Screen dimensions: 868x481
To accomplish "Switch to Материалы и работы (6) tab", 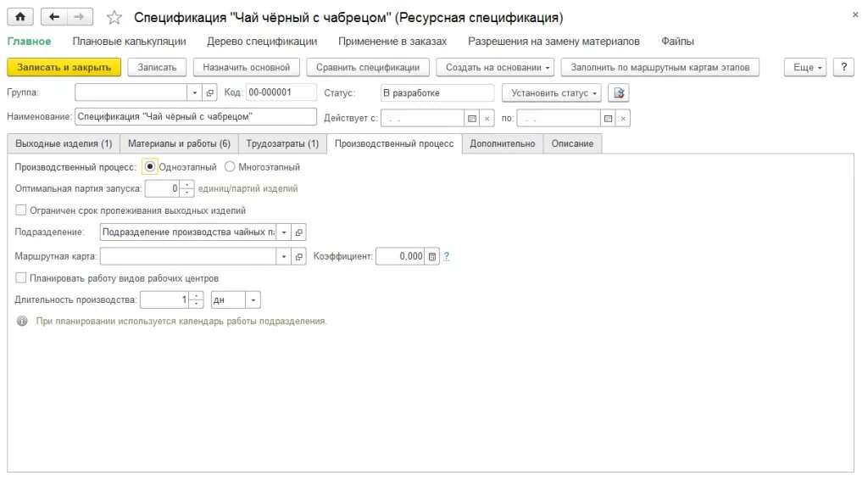I will click(x=180, y=143).
